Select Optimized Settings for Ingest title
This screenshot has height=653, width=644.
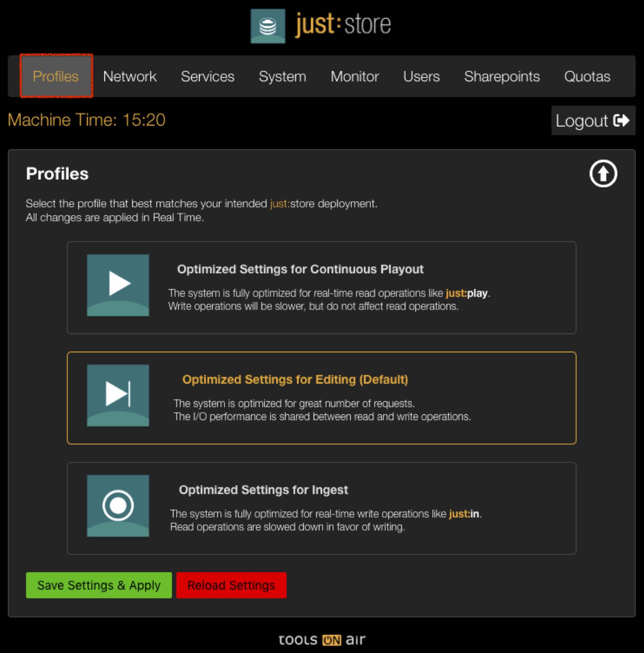(x=263, y=490)
